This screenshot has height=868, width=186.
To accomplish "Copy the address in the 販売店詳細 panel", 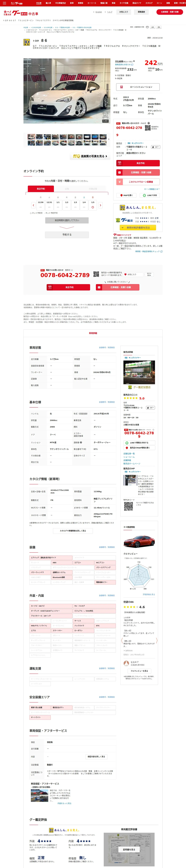I will pos(151,408).
